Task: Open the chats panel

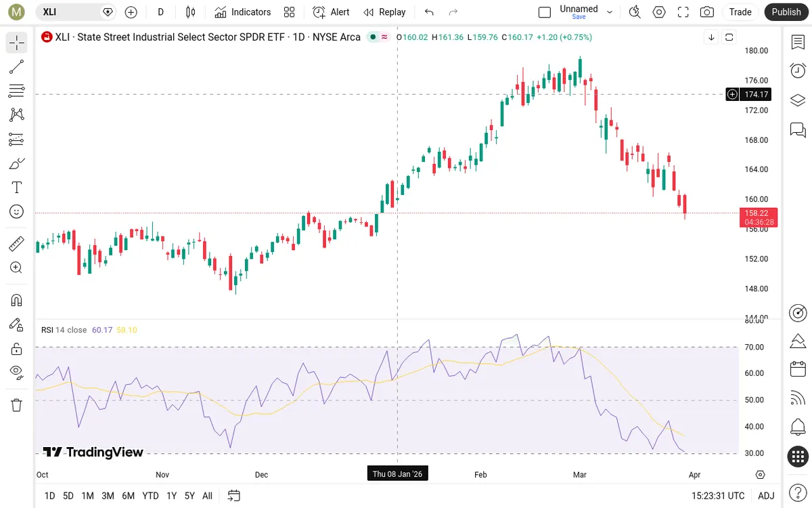Action: [x=798, y=129]
